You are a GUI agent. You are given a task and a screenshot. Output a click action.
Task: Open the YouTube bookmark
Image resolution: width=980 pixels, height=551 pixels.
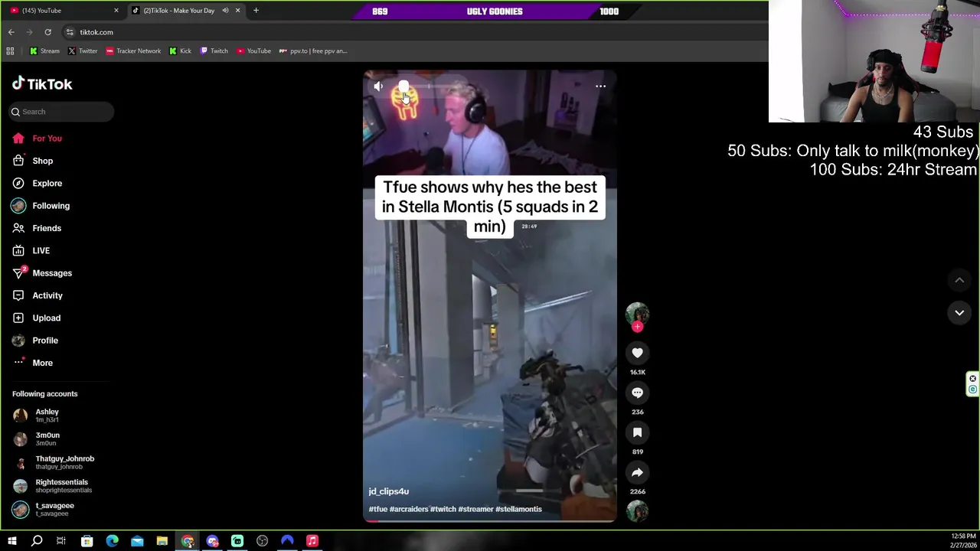253,51
